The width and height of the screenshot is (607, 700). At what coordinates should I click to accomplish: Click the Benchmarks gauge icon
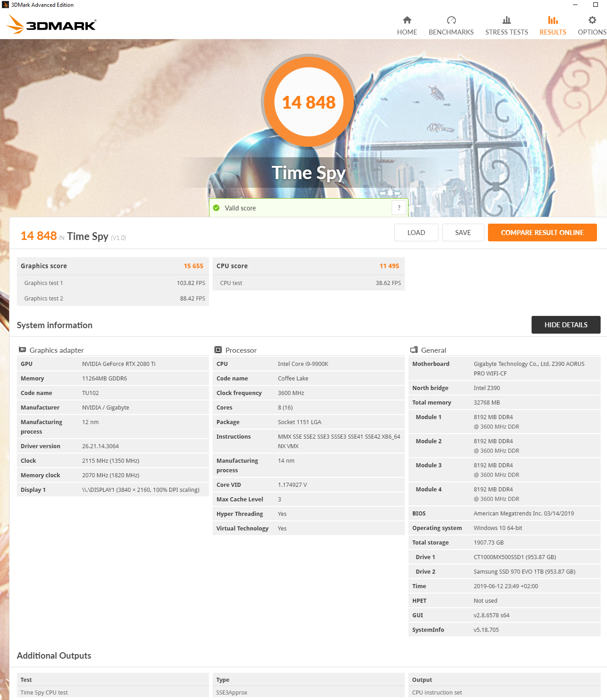pos(451,20)
